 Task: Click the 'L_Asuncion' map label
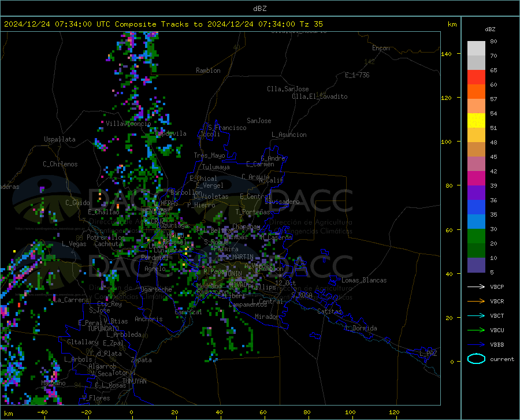289,135
